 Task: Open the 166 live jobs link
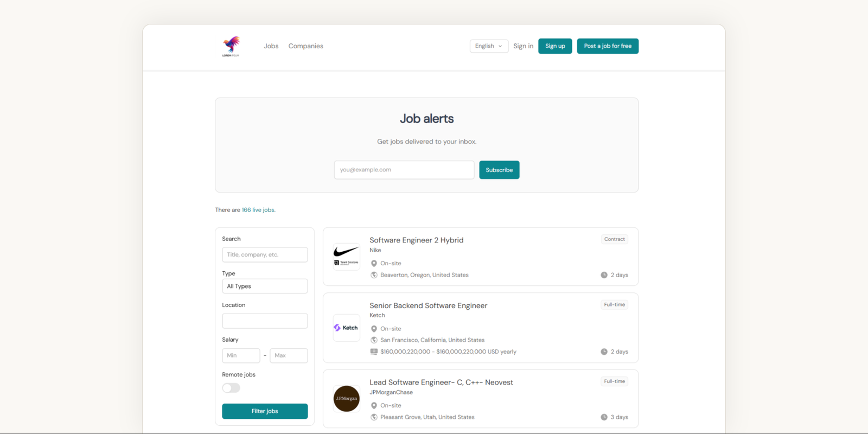point(258,210)
